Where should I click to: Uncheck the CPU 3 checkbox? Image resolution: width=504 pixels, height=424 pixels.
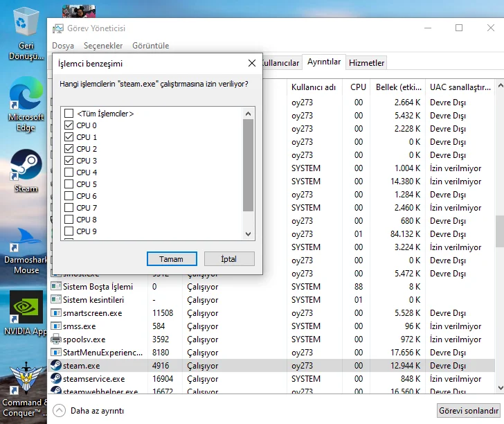click(x=69, y=161)
